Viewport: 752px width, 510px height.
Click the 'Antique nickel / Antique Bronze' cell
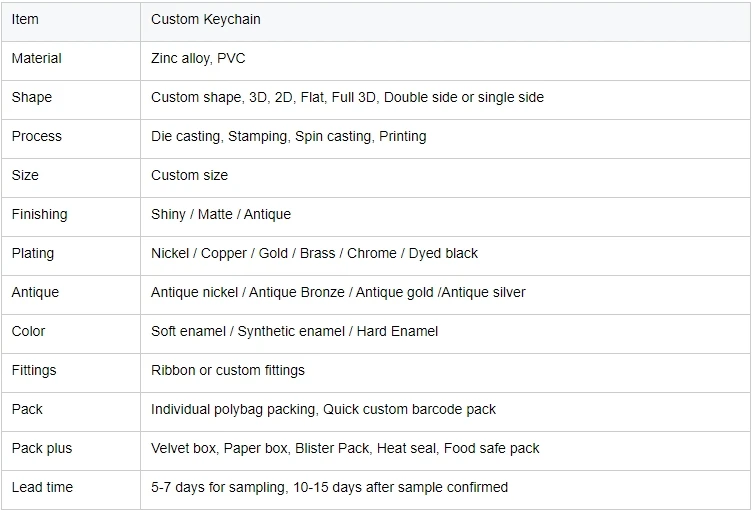tap(338, 293)
